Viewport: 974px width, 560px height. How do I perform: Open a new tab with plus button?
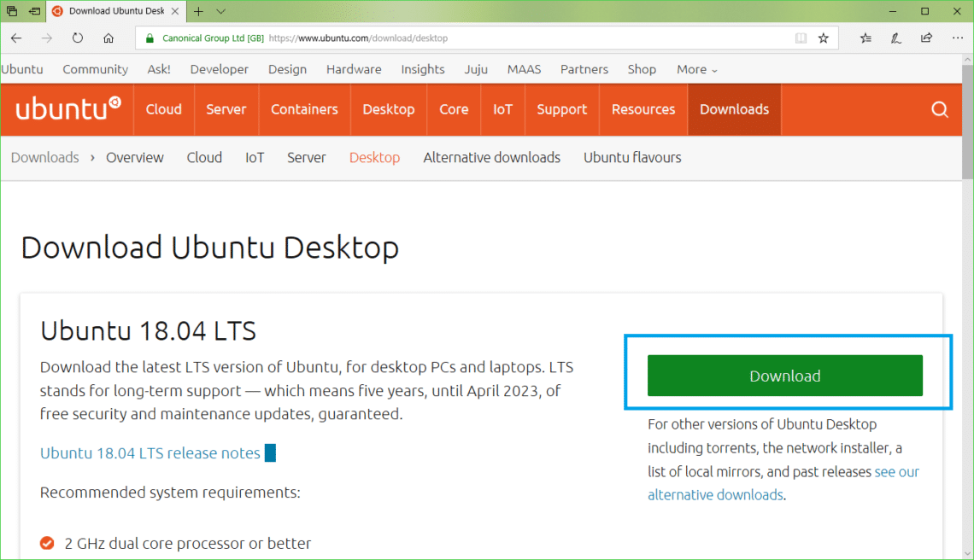(198, 11)
